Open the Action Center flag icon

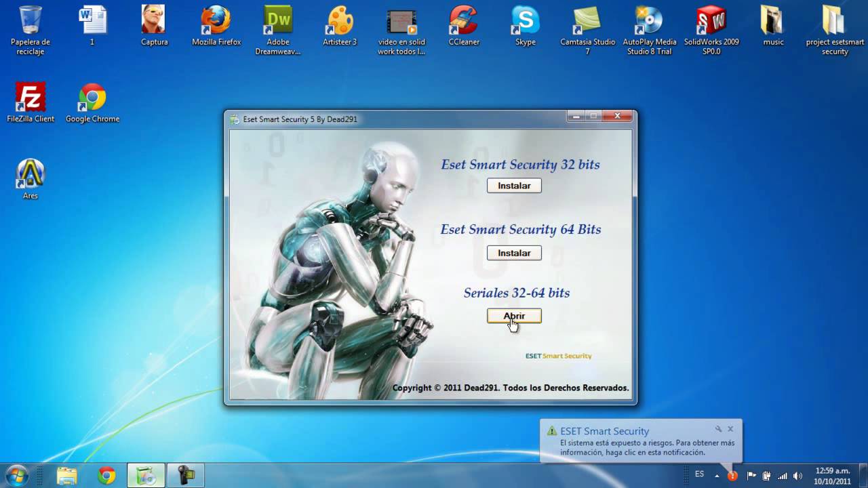(751, 476)
